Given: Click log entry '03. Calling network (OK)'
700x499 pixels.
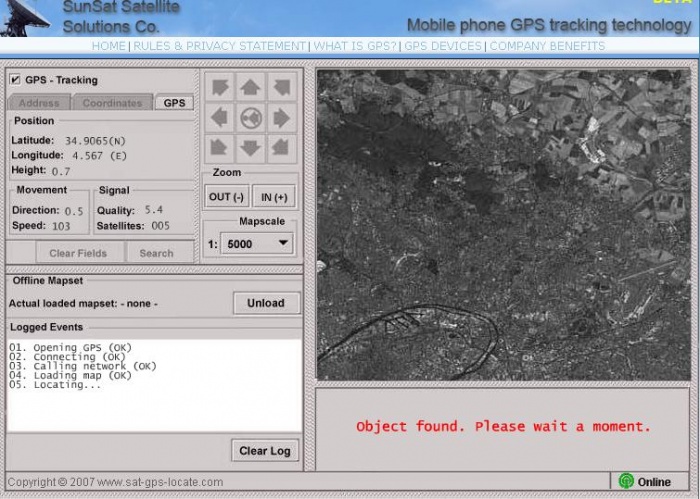Looking at the screenshot, I should pyautogui.click(x=83, y=366).
